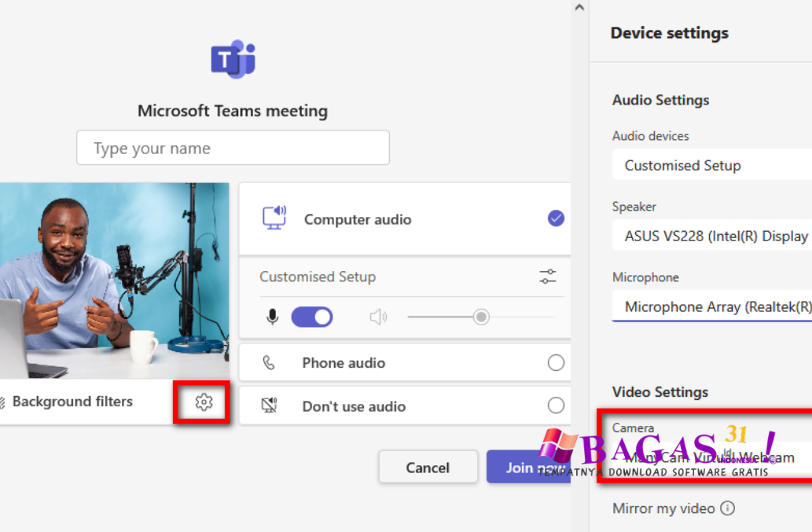Screen dimensions: 812x532
Task: Toggle the microphone switch off
Action: [312, 317]
